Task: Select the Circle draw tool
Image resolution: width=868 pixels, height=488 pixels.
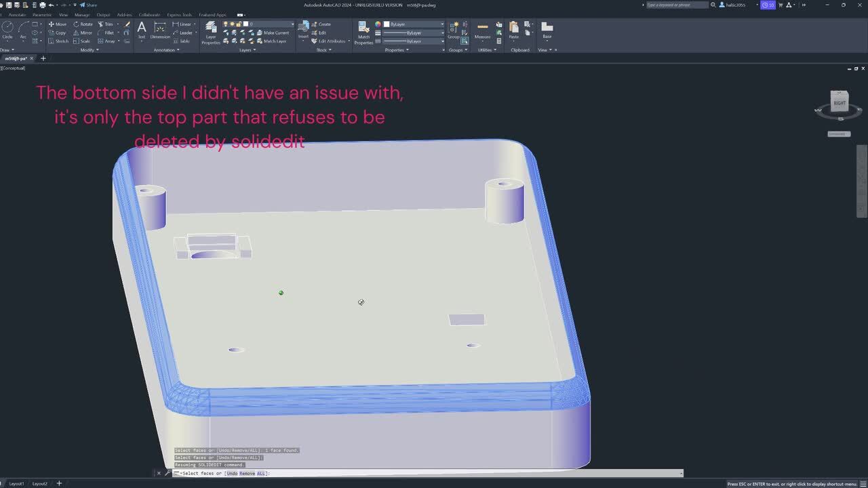Action: 7,30
